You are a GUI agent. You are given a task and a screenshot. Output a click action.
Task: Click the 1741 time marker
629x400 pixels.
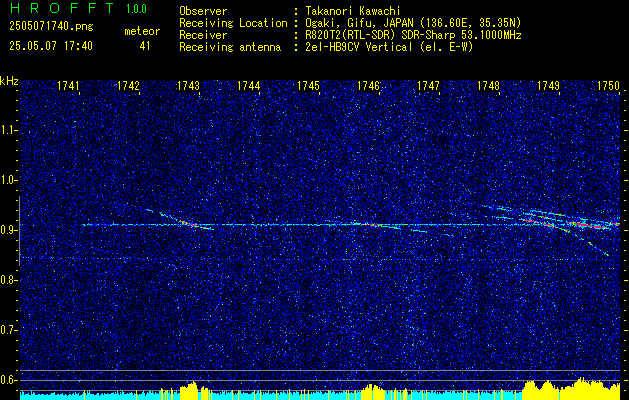click(x=68, y=86)
